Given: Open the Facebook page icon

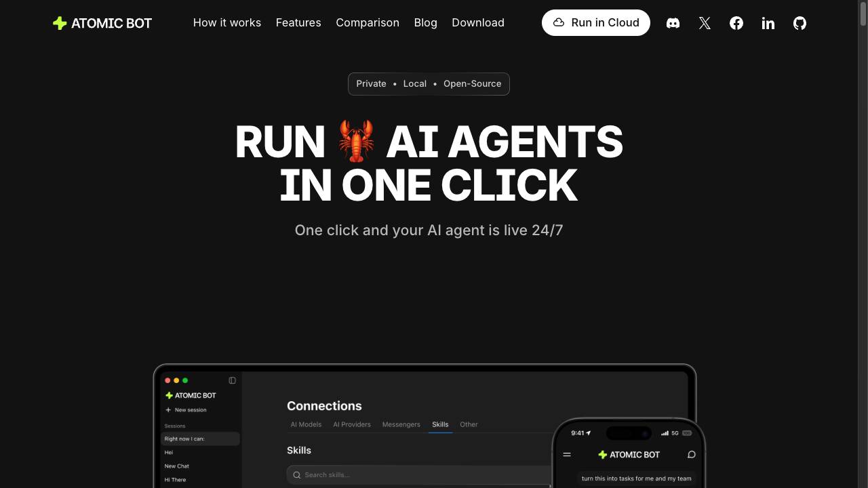Looking at the screenshot, I should [x=736, y=23].
